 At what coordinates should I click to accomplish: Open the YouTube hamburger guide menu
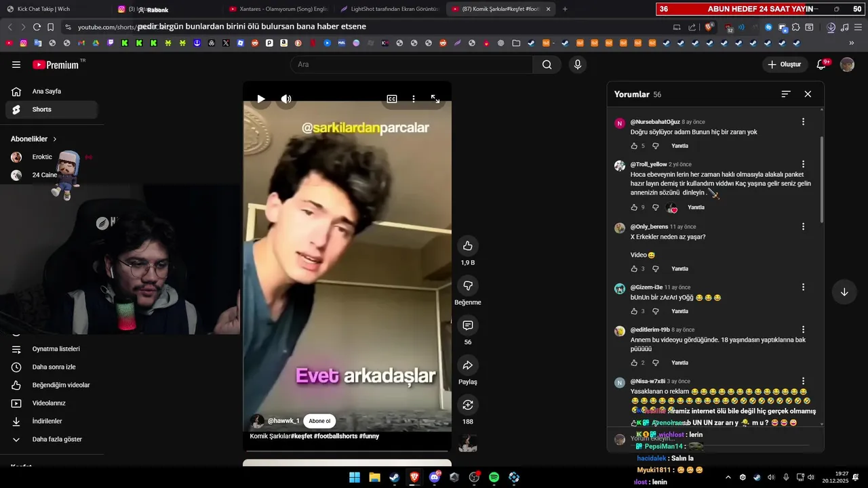16,64
